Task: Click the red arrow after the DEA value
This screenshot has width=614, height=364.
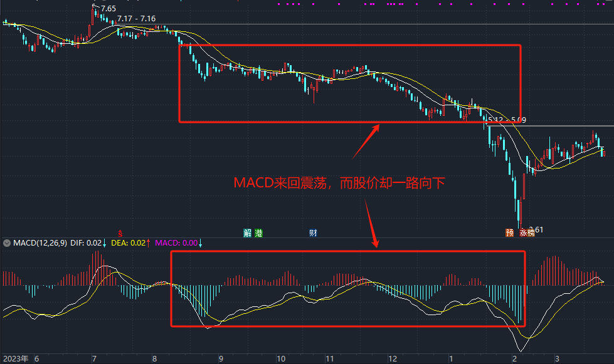Action: (x=149, y=242)
